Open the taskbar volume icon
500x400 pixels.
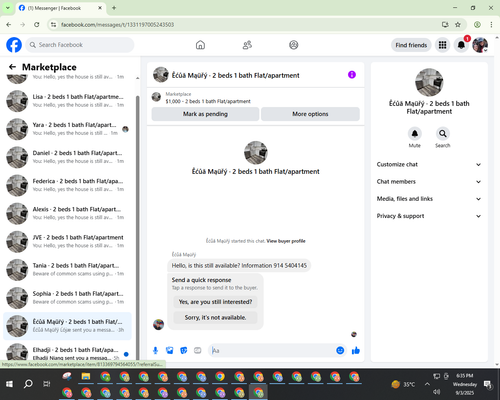tap(436, 392)
